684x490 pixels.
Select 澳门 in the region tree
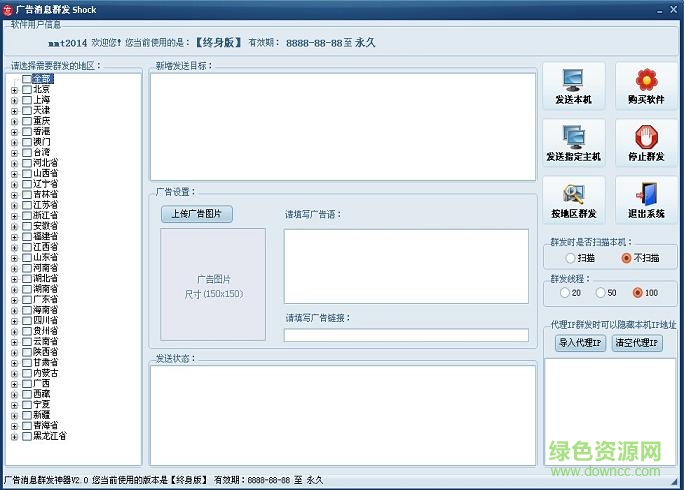[42, 142]
